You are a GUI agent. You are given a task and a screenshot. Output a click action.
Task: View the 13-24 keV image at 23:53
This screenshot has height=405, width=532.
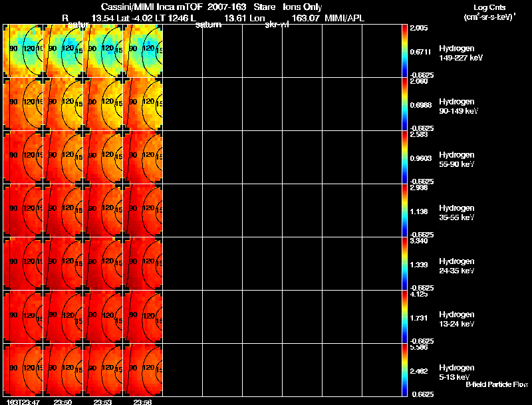[103, 317]
